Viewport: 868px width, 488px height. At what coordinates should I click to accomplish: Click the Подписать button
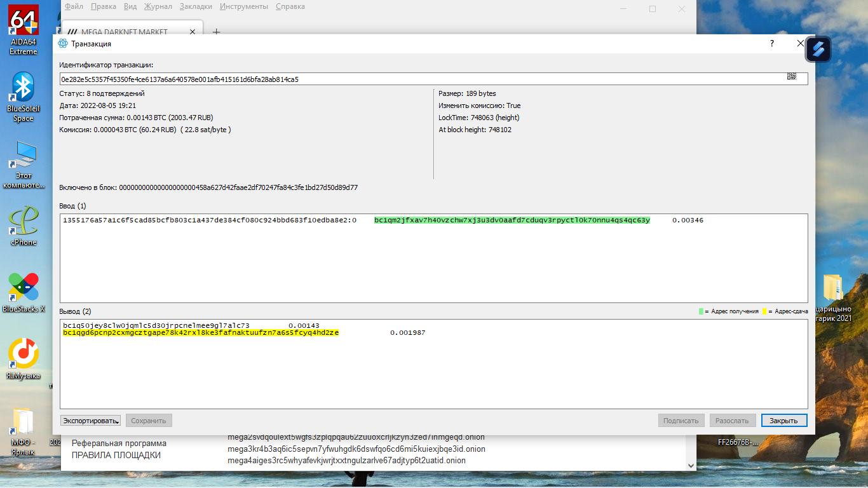tap(681, 420)
